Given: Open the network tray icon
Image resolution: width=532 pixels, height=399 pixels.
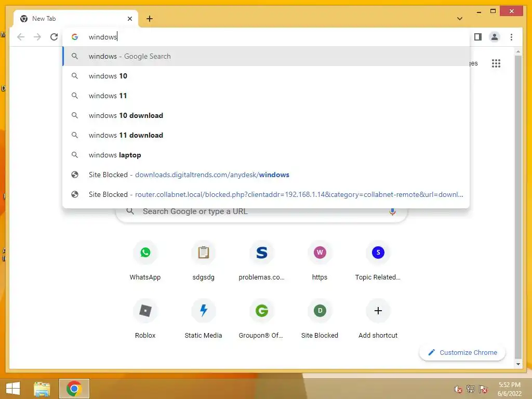Looking at the screenshot, I should 471,389.
